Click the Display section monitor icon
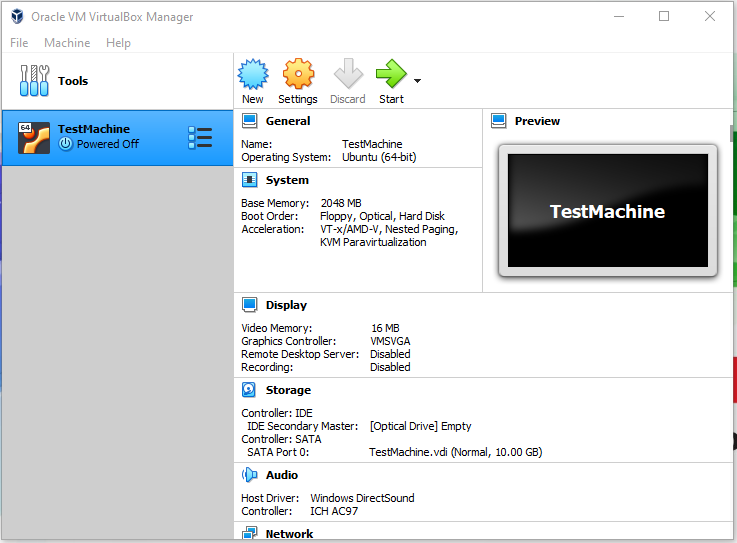This screenshot has height=543, width=737. 249,305
